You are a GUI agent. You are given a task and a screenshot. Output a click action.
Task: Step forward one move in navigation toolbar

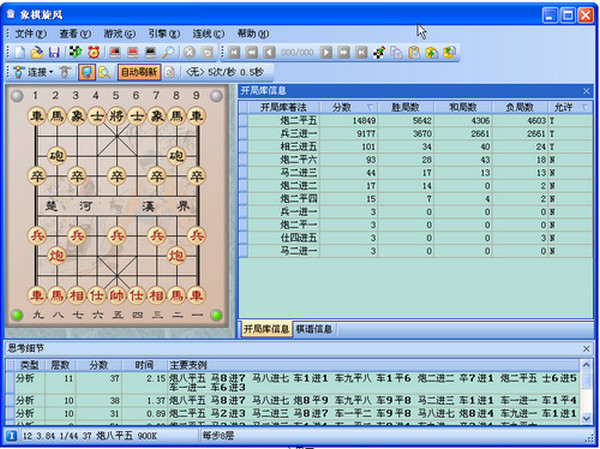[x=326, y=52]
